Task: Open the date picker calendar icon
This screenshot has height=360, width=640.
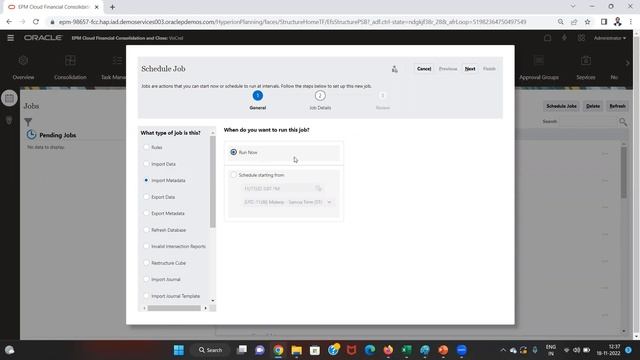Action: point(318,189)
